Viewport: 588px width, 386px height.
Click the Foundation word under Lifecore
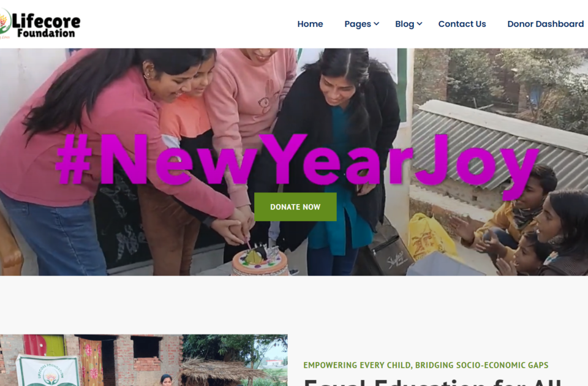click(46, 33)
